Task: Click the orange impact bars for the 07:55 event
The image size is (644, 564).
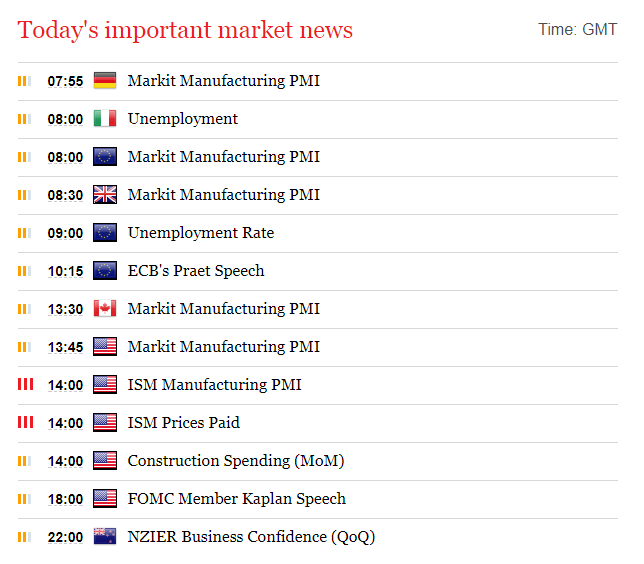Action: pyautogui.click(x=24, y=81)
